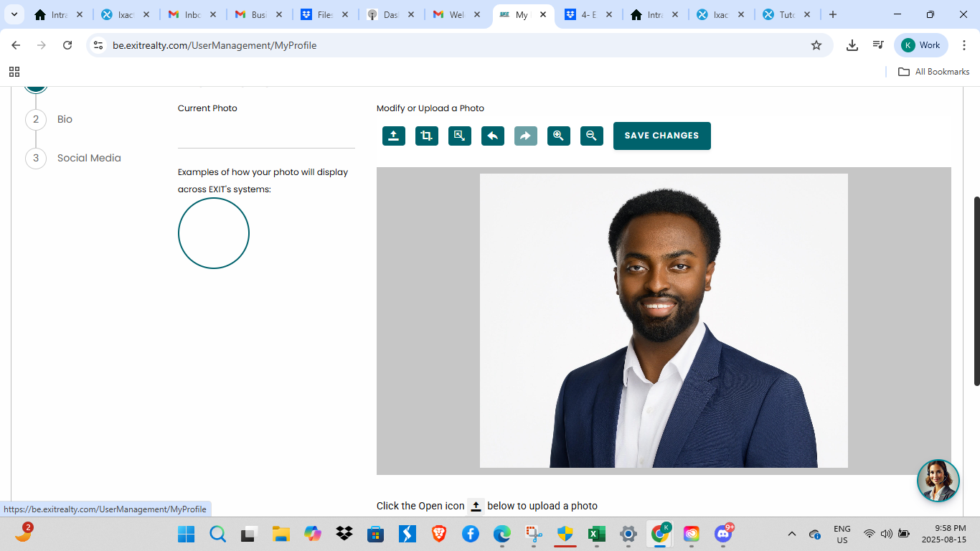The image size is (980, 551).
Task: Zoom in on the photo
Action: [559, 136]
